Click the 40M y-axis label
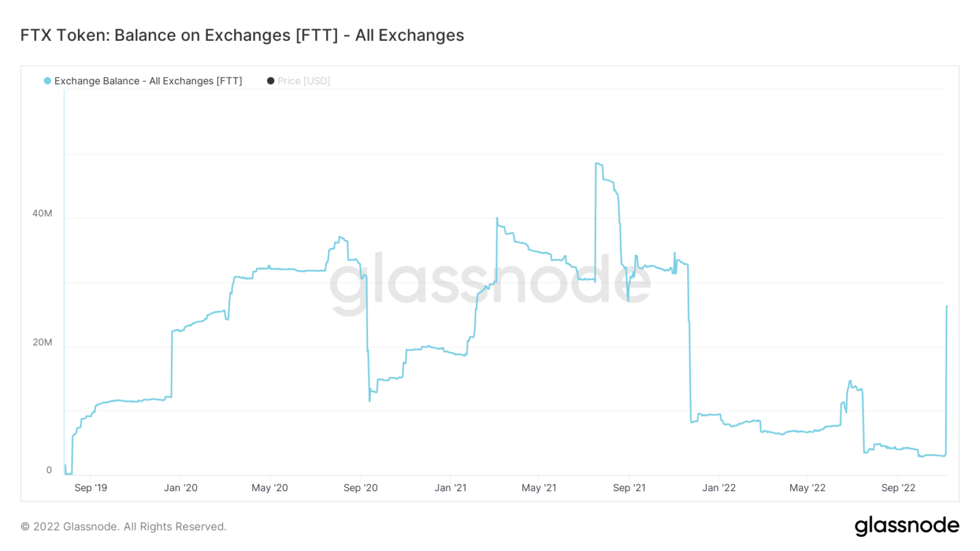This screenshot has height=551, width=980. (42, 214)
